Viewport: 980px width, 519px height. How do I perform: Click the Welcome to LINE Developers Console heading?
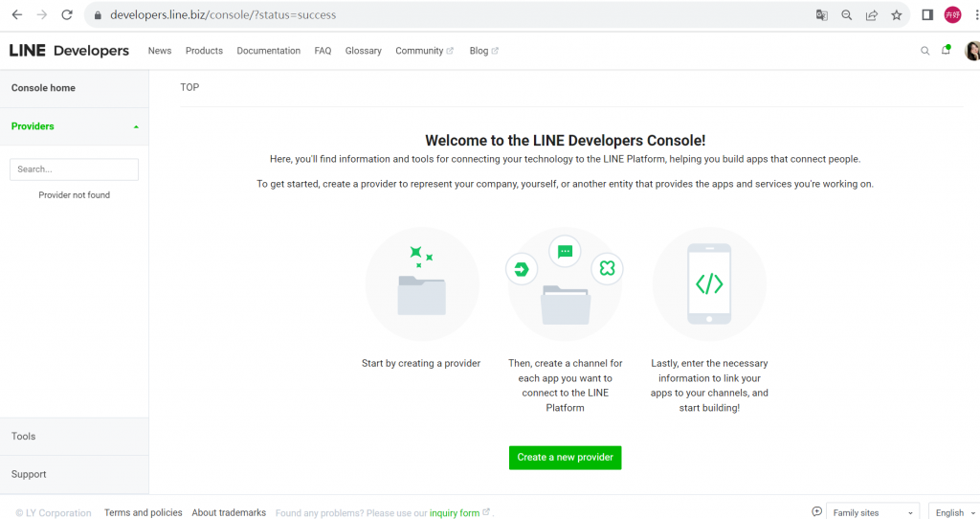click(565, 141)
